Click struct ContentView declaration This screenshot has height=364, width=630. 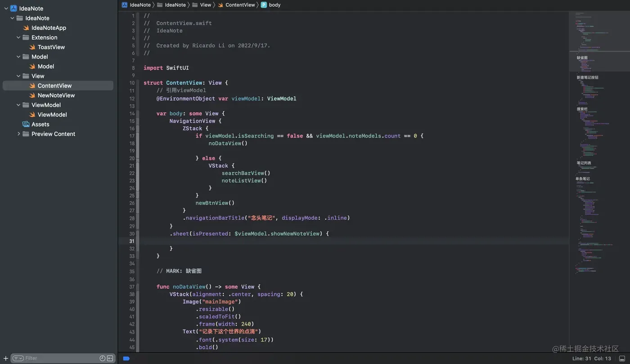186,83
